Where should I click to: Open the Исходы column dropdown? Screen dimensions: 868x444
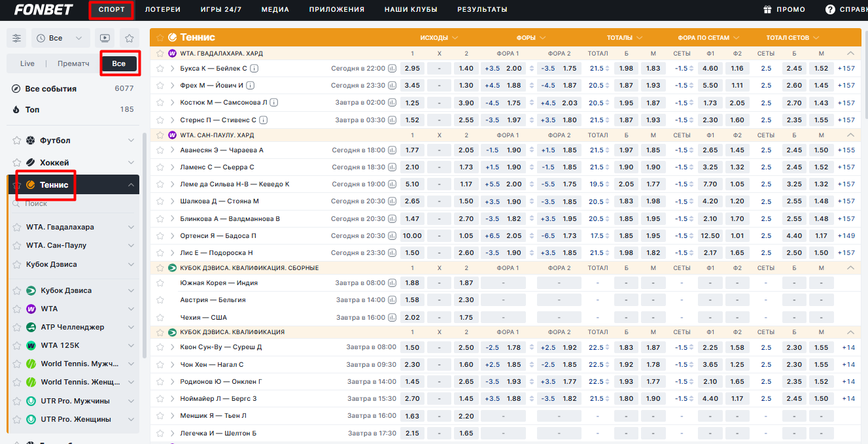(x=439, y=37)
